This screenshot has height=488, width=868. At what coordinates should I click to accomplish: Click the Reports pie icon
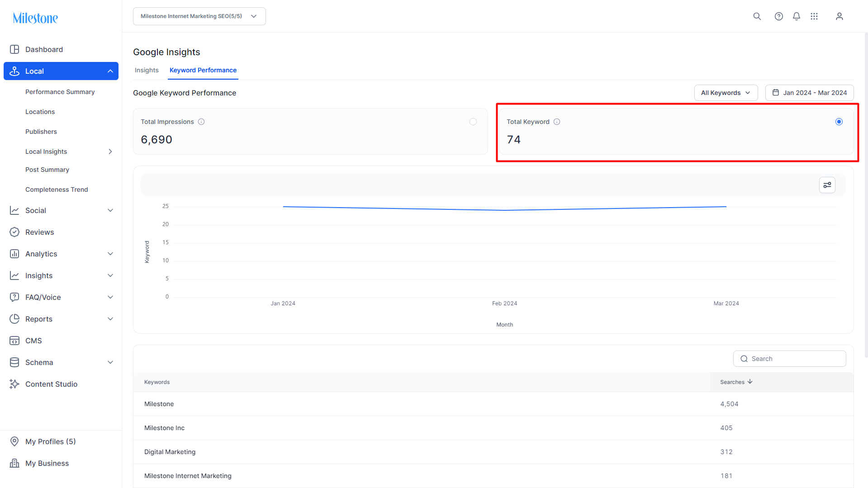coord(14,319)
